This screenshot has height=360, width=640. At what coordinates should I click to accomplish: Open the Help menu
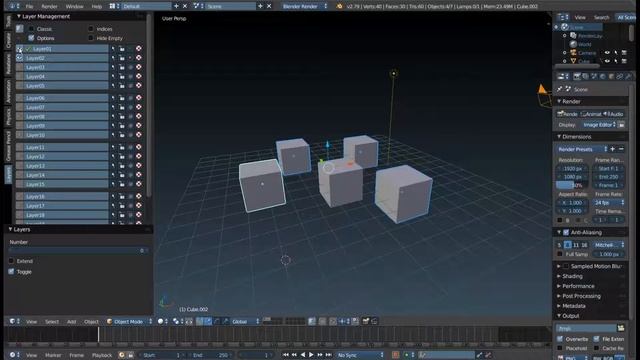point(97,7)
